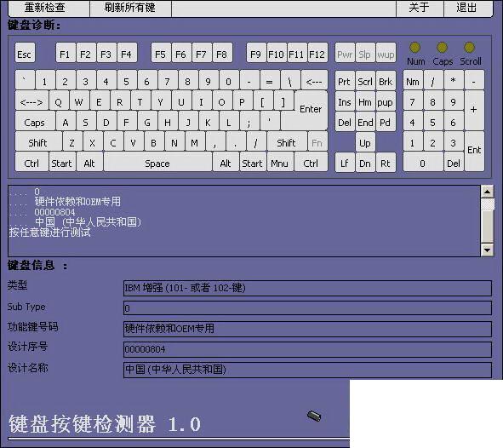Click the Fn key
The width and height of the screenshot is (503, 448).
click(317, 142)
